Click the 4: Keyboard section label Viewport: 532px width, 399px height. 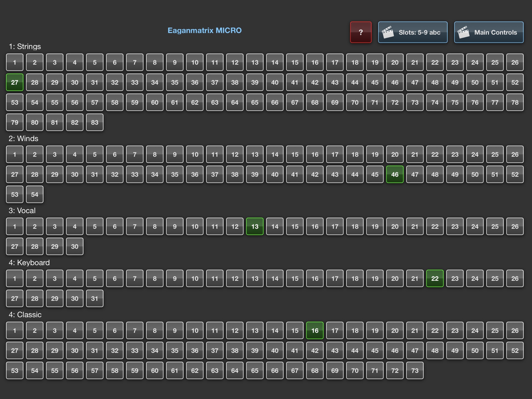point(29,262)
